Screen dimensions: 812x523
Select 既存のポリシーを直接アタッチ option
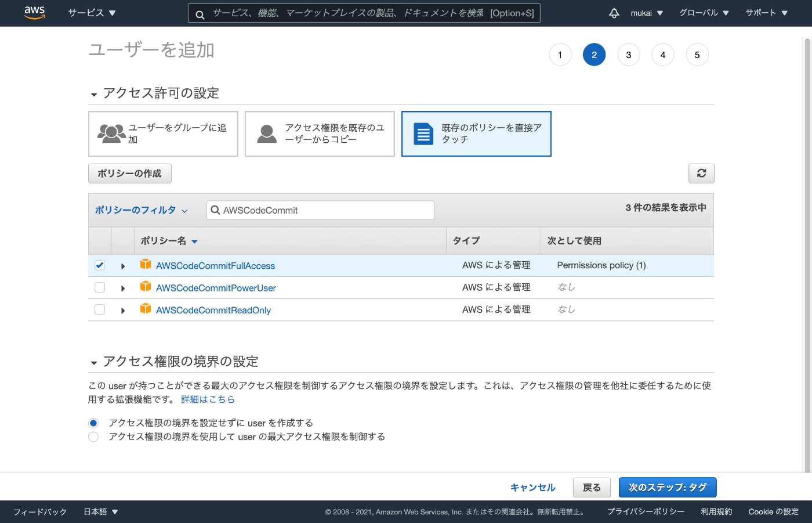click(x=476, y=134)
